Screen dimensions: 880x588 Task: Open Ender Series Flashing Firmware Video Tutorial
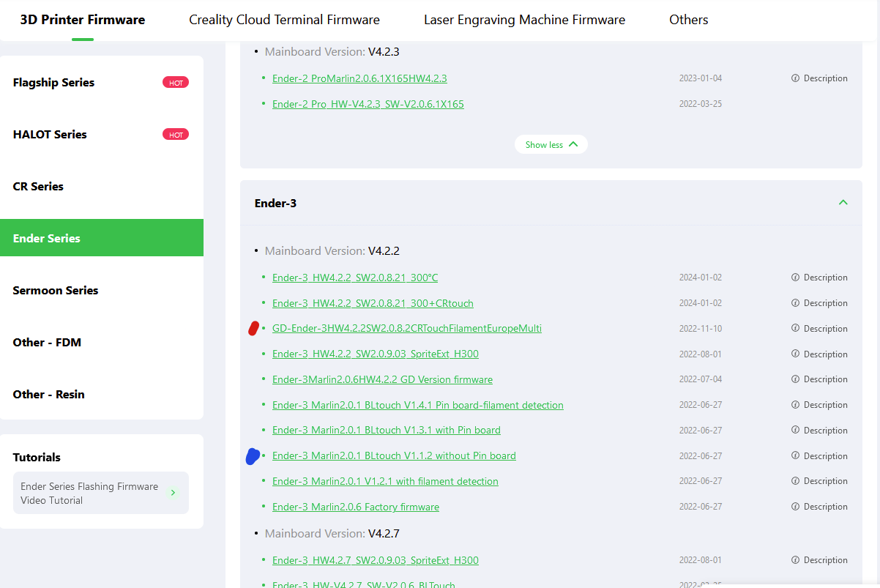pyautogui.click(x=101, y=493)
